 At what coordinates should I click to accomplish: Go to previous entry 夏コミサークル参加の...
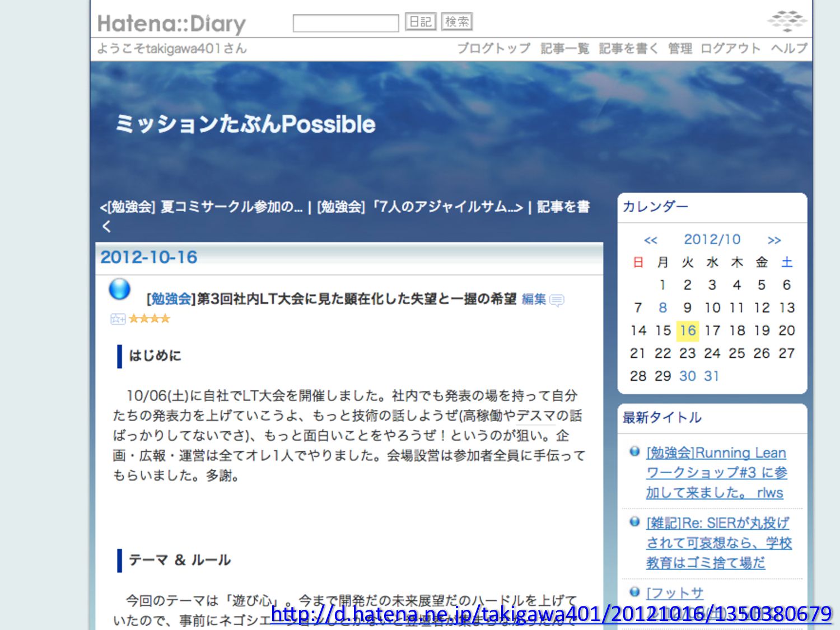click(201, 207)
